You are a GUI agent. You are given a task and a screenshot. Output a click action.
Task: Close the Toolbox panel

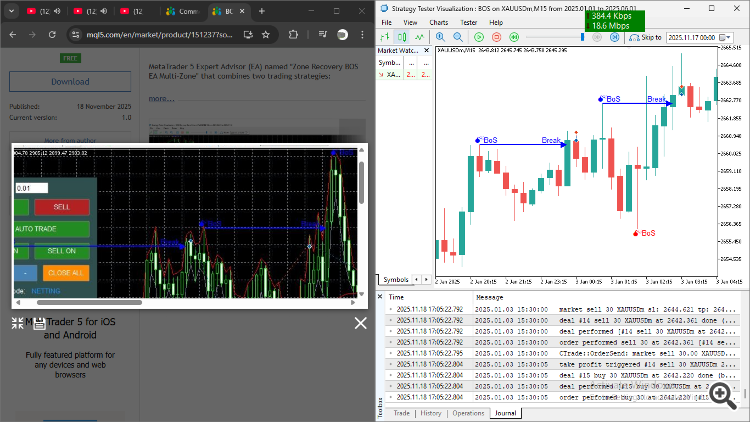380,297
